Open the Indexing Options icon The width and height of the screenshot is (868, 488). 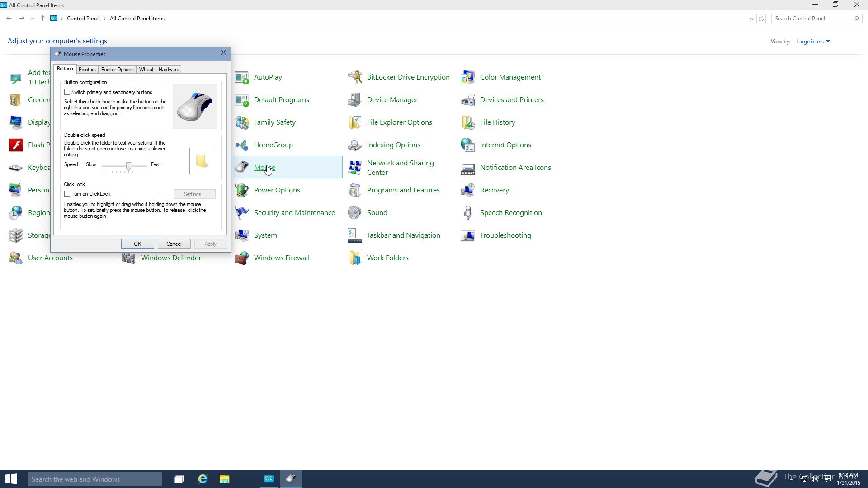(x=355, y=145)
